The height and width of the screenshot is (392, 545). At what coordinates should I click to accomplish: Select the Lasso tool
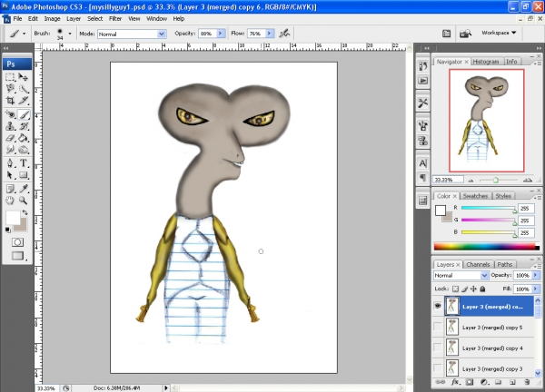pyautogui.click(x=10, y=89)
